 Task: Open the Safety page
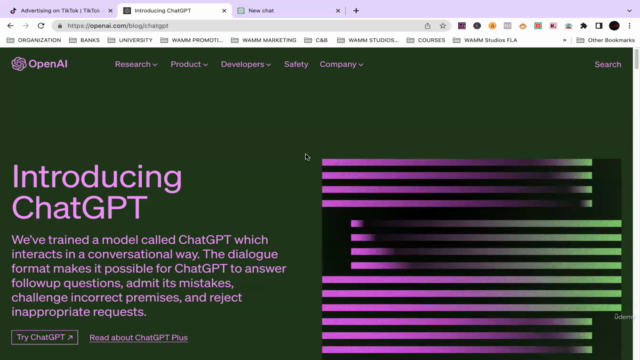pyautogui.click(x=296, y=64)
